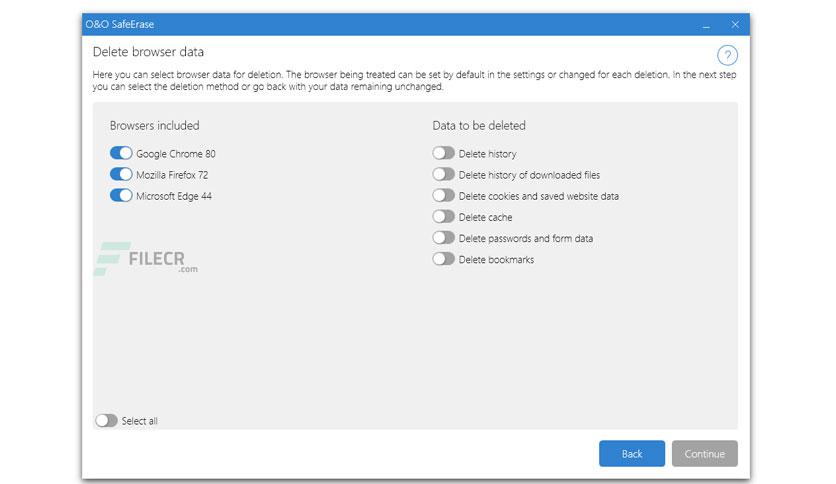Disable the Google Chrome 80 toggle
This screenshot has width=836, height=484.
(x=121, y=153)
